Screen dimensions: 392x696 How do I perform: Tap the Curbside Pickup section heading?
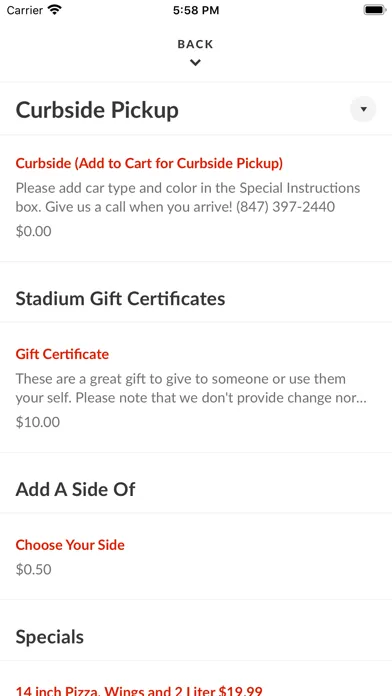[97, 110]
